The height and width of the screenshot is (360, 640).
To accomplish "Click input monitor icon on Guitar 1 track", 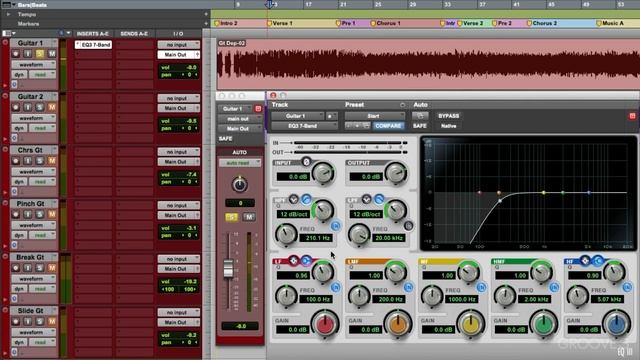I will (27, 53).
